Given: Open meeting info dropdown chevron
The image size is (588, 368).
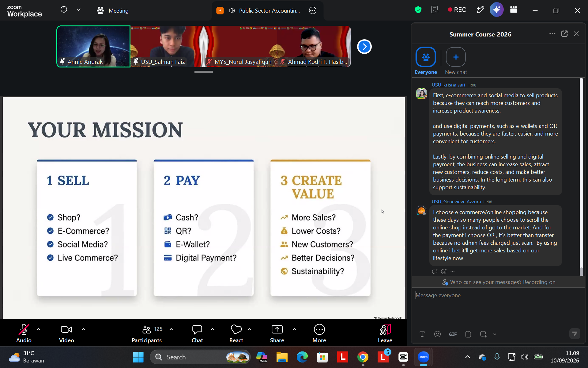Looking at the screenshot, I should point(79,10).
